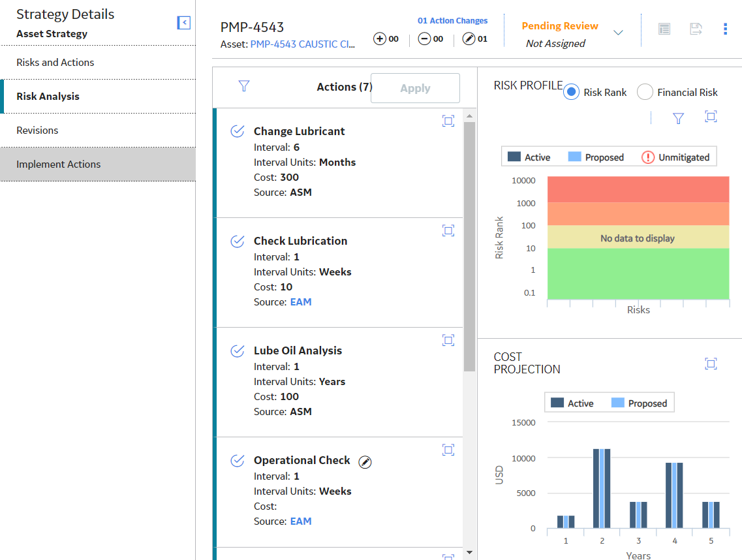The image size is (742, 560).
Task: Click the check icon beside Lube Oil Analysis
Action: click(237, 350)
